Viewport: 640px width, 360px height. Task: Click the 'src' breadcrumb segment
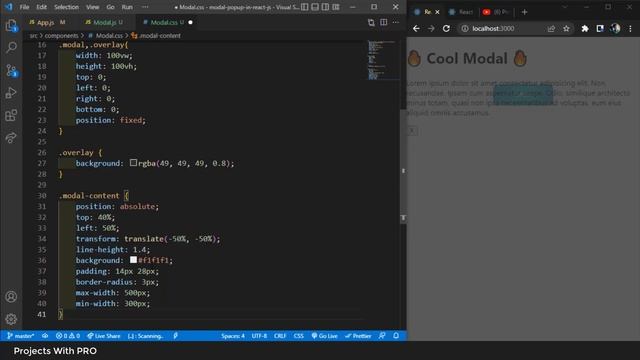click(33, 36)
